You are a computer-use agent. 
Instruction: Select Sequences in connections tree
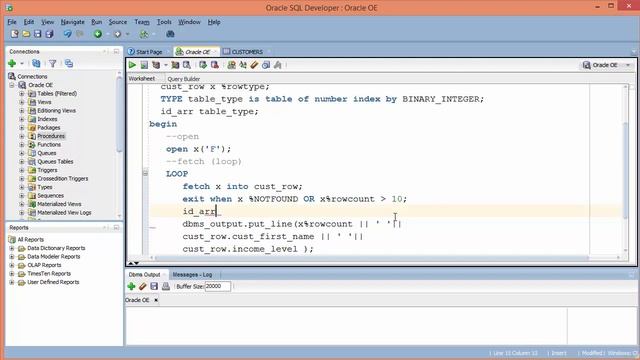click(x=50, y=196)
